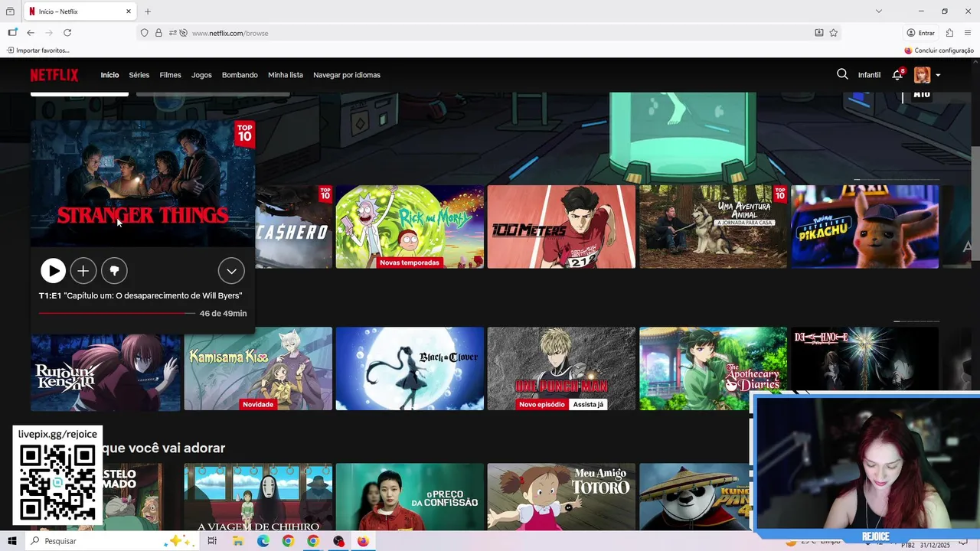Open Windows Start menu
980x551 pixels.
tap(11, 541)
